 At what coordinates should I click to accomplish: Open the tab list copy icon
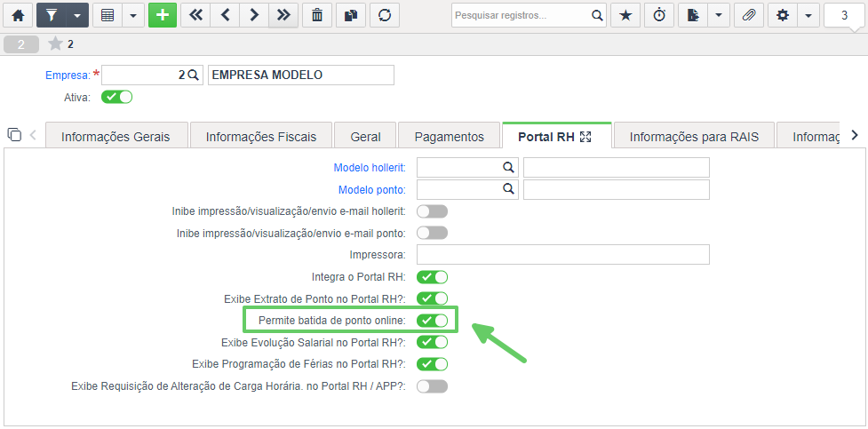point(14,134)
